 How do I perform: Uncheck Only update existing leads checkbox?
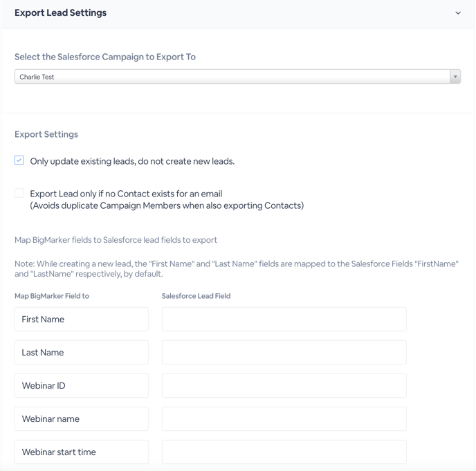click(x=19, y=160)
